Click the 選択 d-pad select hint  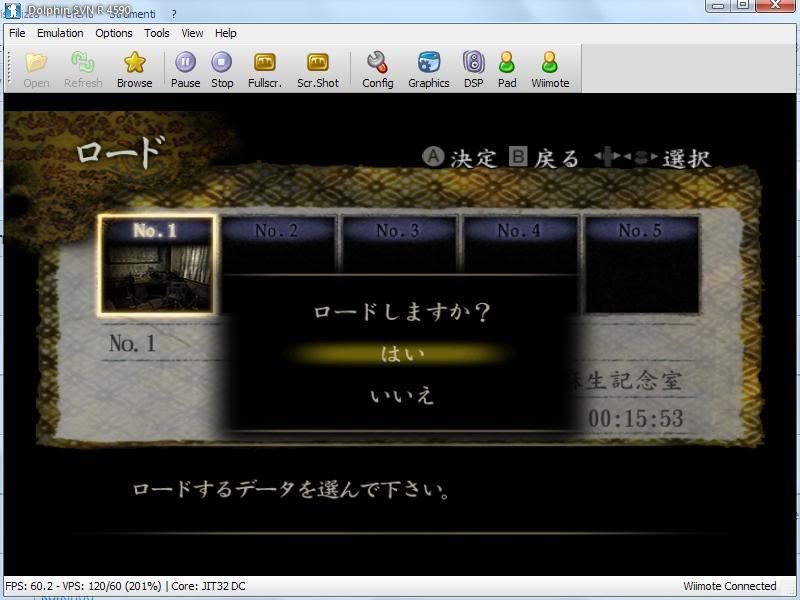652,158
